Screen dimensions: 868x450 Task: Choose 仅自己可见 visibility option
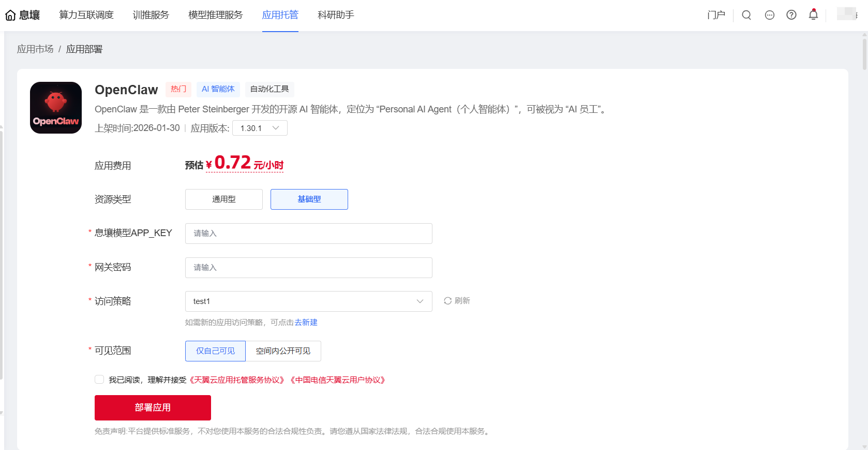click(x=215, y=351)
